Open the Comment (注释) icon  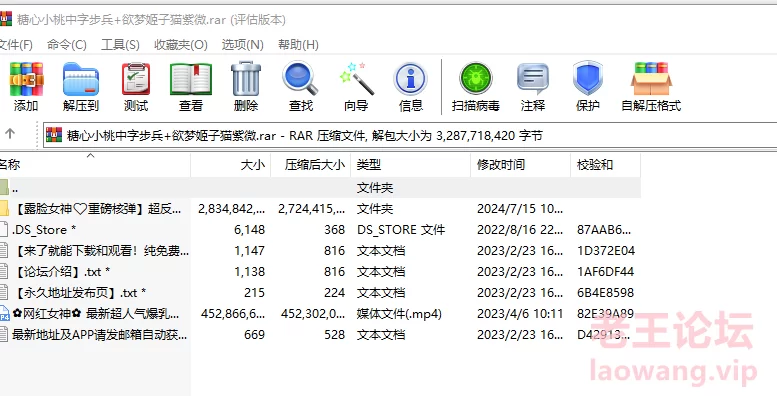tap(533, 78)
